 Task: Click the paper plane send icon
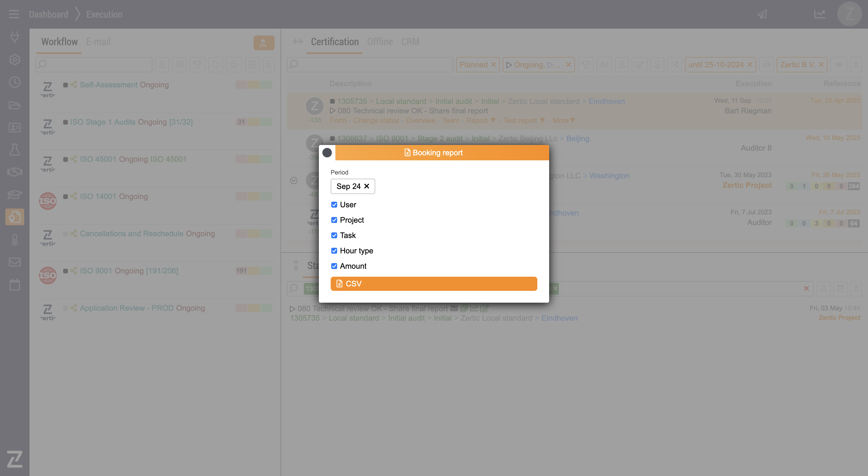[x=762, y=14]
